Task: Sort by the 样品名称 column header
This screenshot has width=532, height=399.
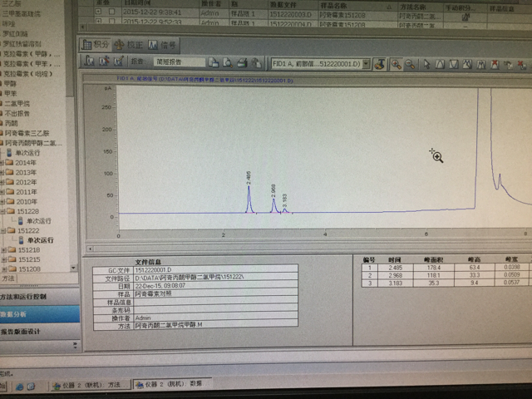Action: [x=357, y=6]
